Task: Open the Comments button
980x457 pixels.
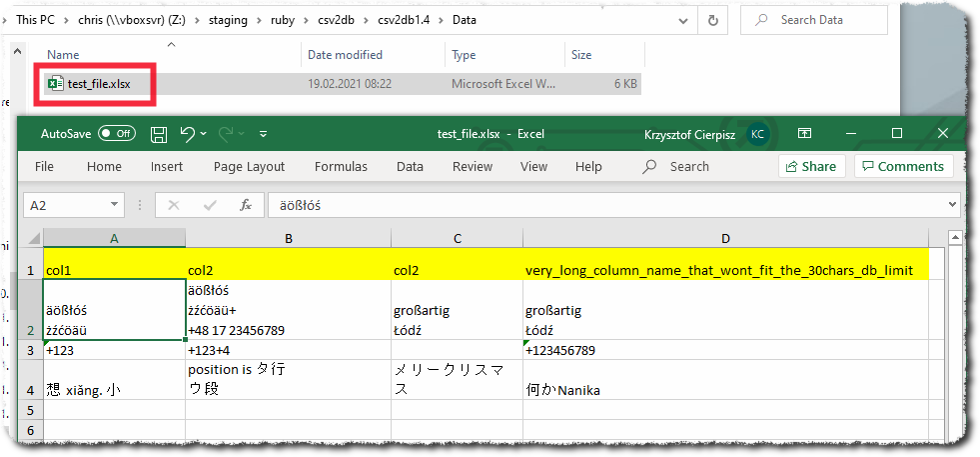Action: [x=903, y=167]
